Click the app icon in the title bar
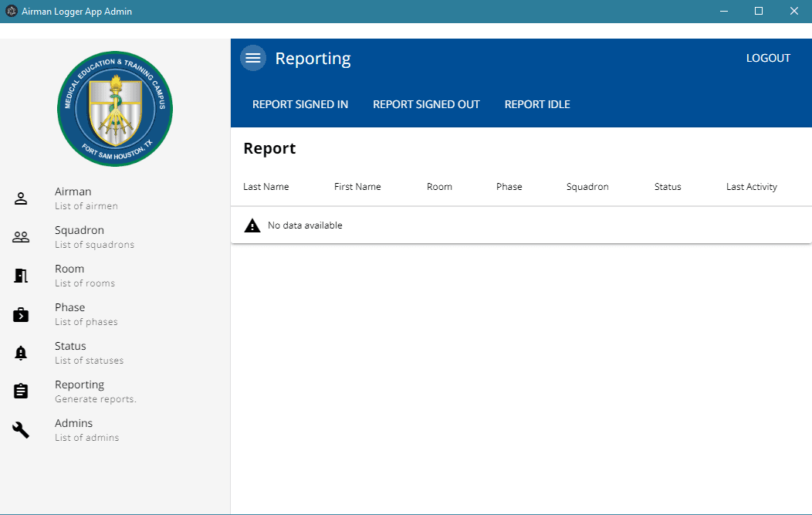Viewport: 812px width, 515px height. coord(12,12)
